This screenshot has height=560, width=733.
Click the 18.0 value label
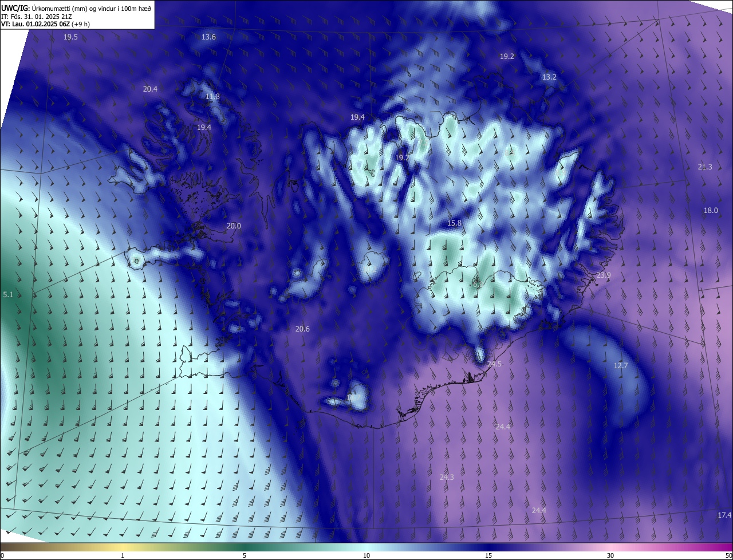click(711, 211)
